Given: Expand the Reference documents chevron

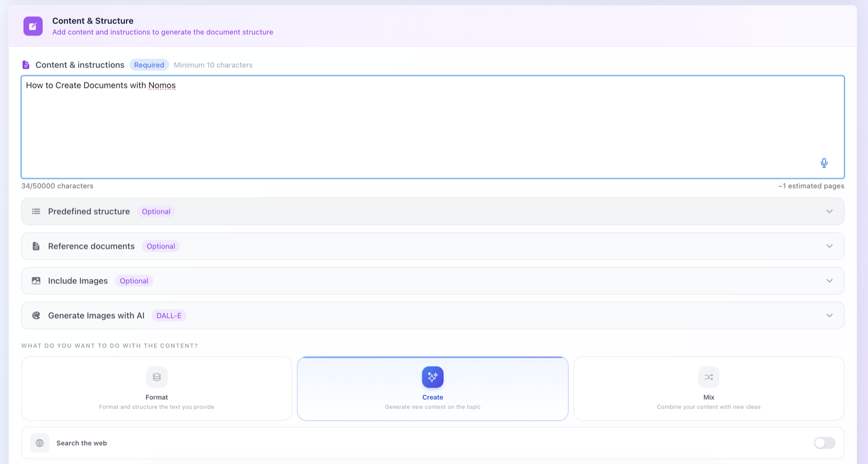Looking at the screenshot, I should 829,246.
